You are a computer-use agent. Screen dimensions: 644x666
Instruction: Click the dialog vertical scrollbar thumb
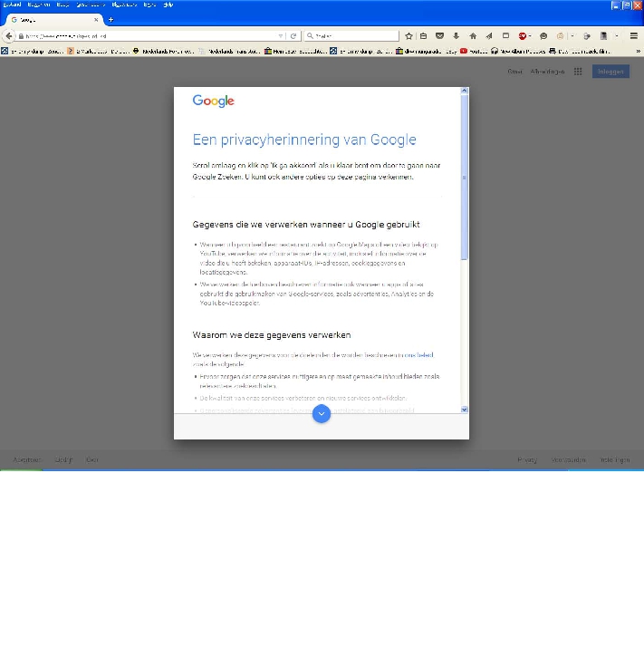coord(465,177)
